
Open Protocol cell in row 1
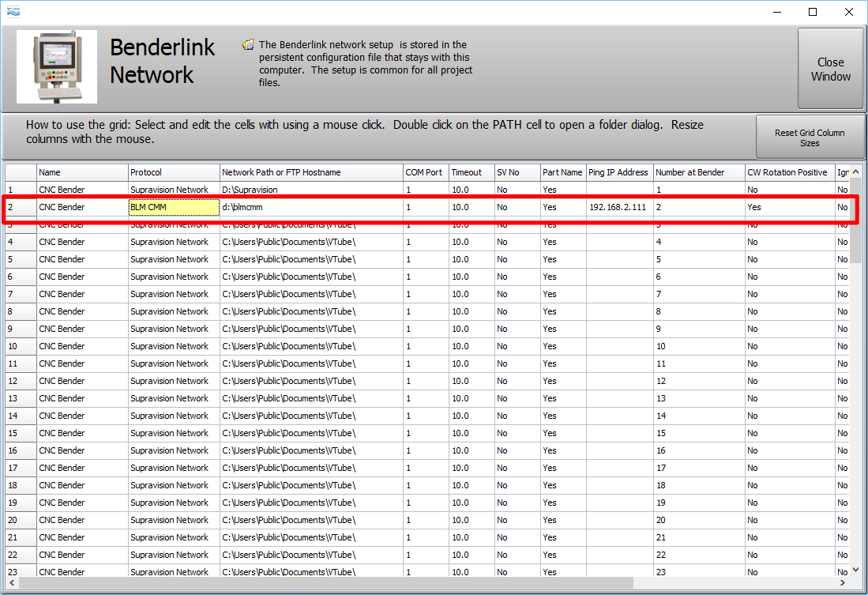(x=174, y=190)
